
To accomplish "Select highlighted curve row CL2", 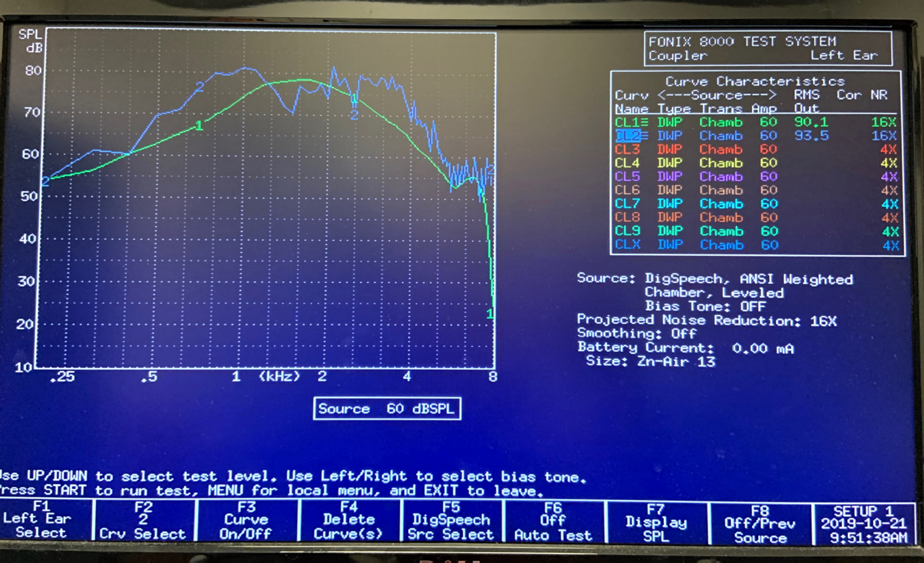I will coord(756,136).
